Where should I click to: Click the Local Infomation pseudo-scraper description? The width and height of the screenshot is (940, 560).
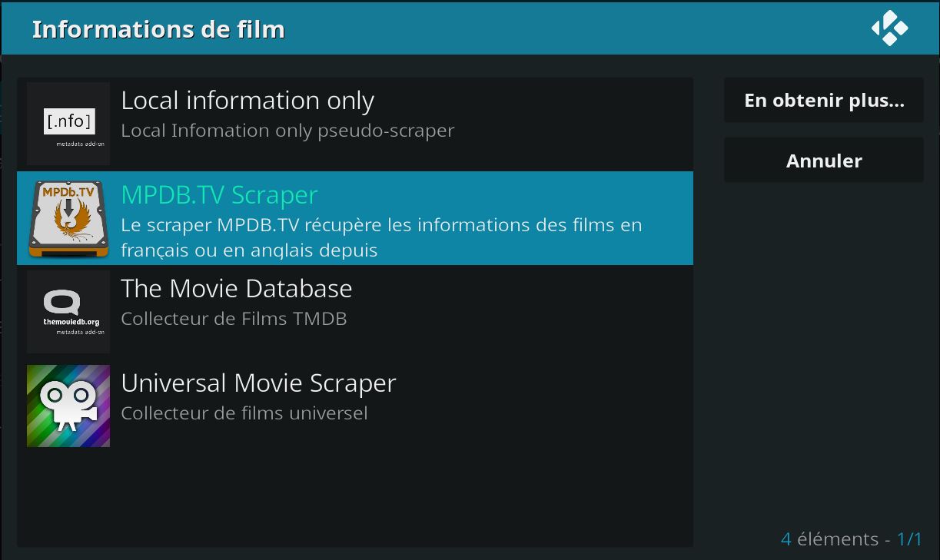click(x=287, y=131)
